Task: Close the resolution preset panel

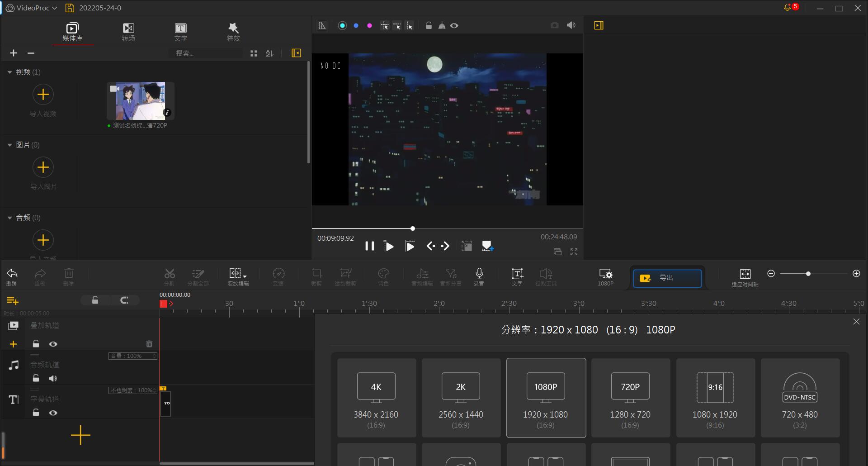Action: [856, 322]
